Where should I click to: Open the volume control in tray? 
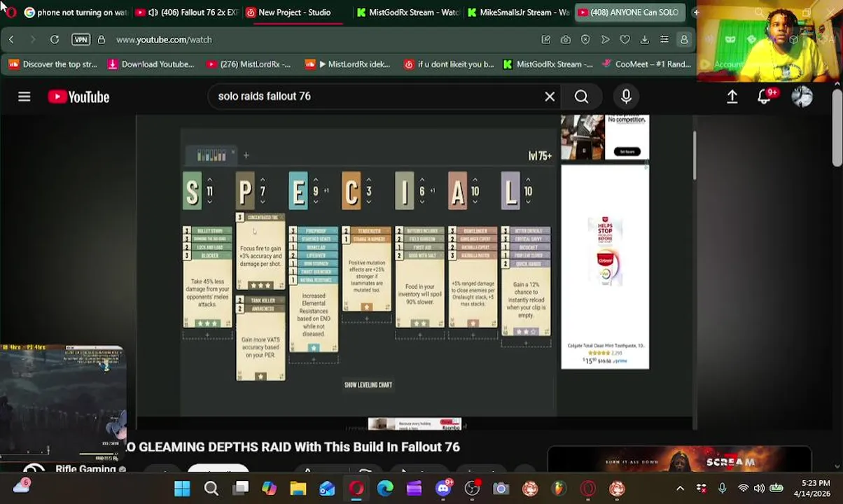click(760, 488)
